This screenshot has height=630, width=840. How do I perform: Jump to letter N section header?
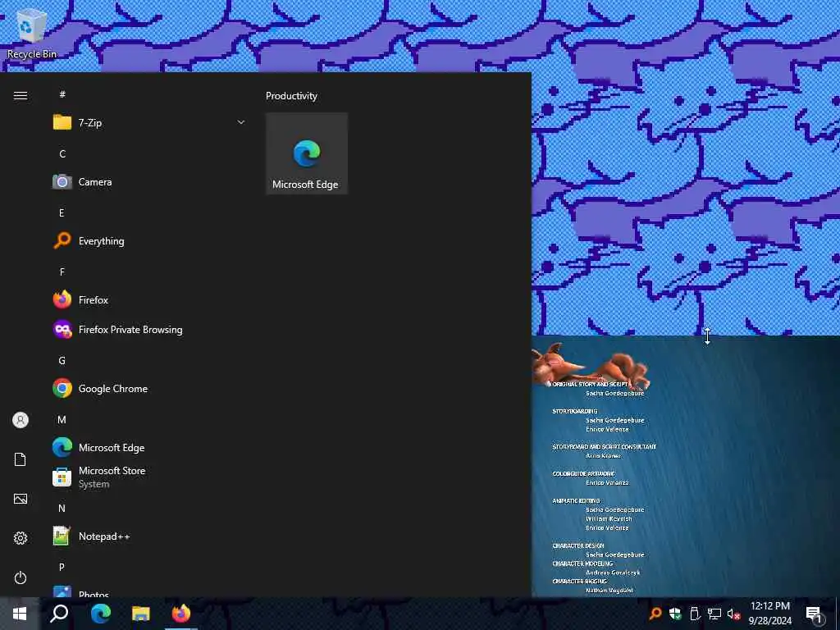(62, 508)
